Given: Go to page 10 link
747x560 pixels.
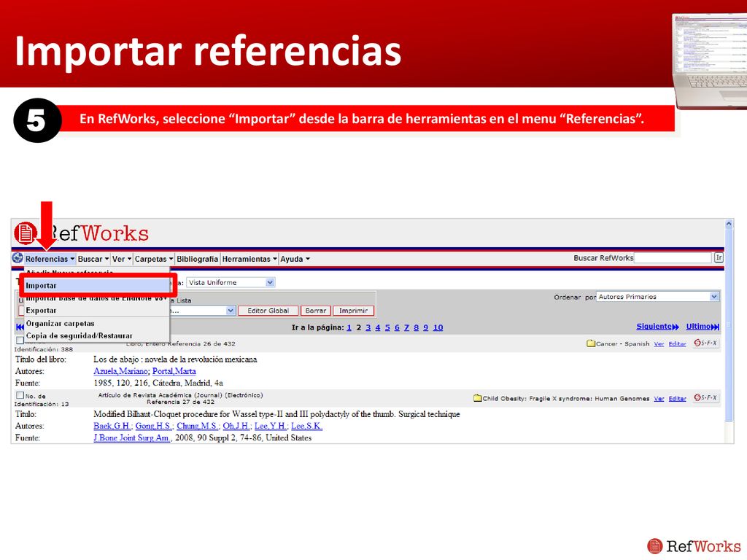Looking at the screenshot, I should [x=438, y=327].
